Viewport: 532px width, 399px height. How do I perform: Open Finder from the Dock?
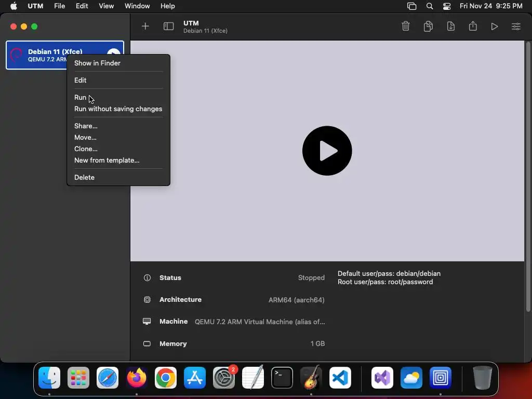click(49, 377)
